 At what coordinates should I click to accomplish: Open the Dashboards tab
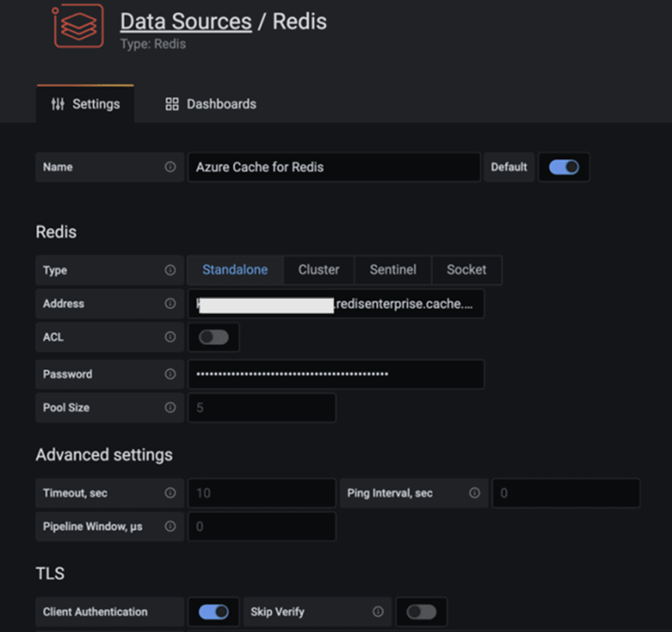pos(211,103)
